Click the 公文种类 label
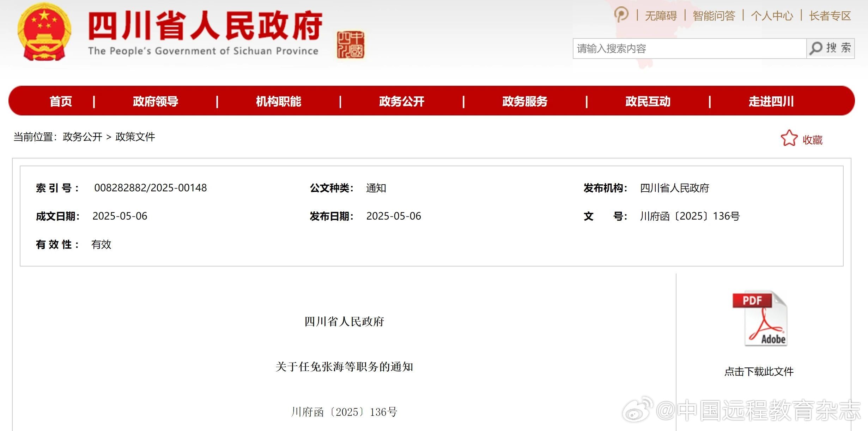 [x=332, y=188]
